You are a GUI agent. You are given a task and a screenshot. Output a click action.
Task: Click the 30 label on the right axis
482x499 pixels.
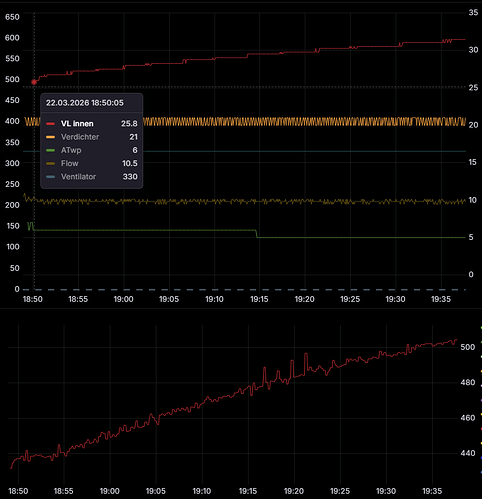click(473, 50)
